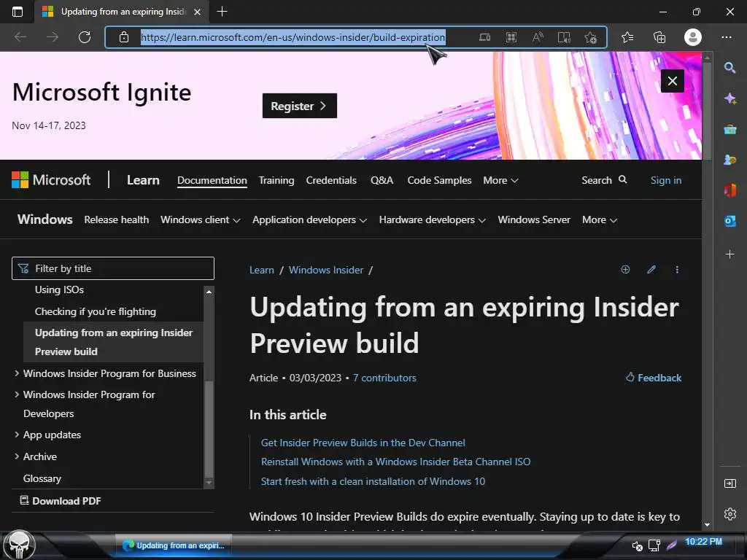This screenshot has width=747, height=560.
Task: Expand the Archive section
Action: pos(36,456)
